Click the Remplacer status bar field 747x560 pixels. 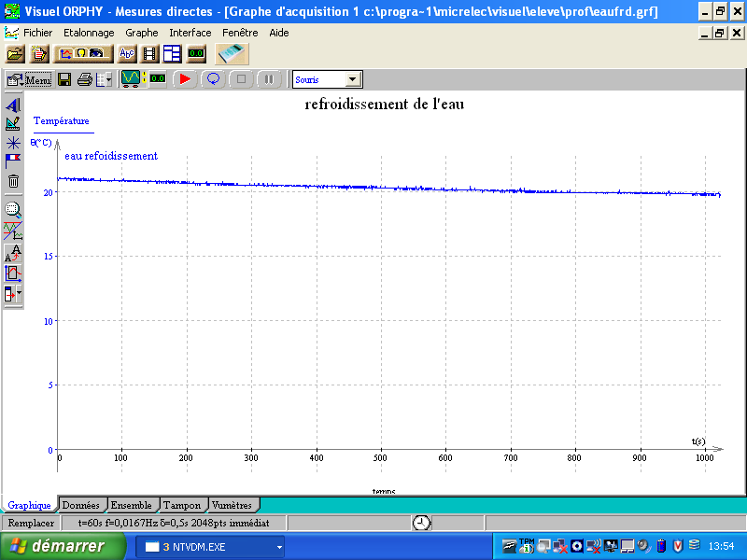pos(31,523)
